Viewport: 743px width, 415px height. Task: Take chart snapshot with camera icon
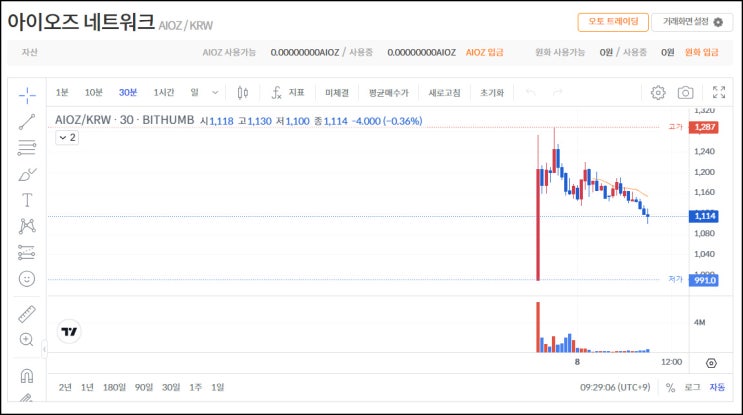tap(685, 92)
